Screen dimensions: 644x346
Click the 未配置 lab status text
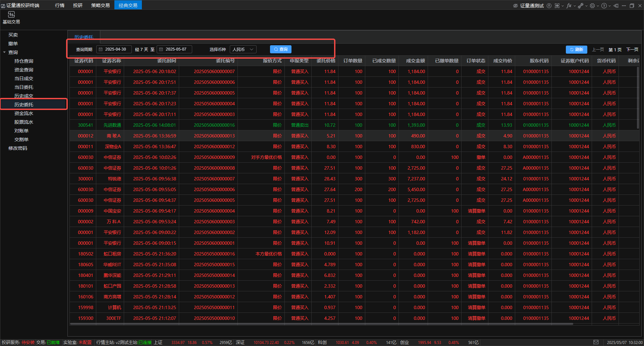tap(85, 342)
